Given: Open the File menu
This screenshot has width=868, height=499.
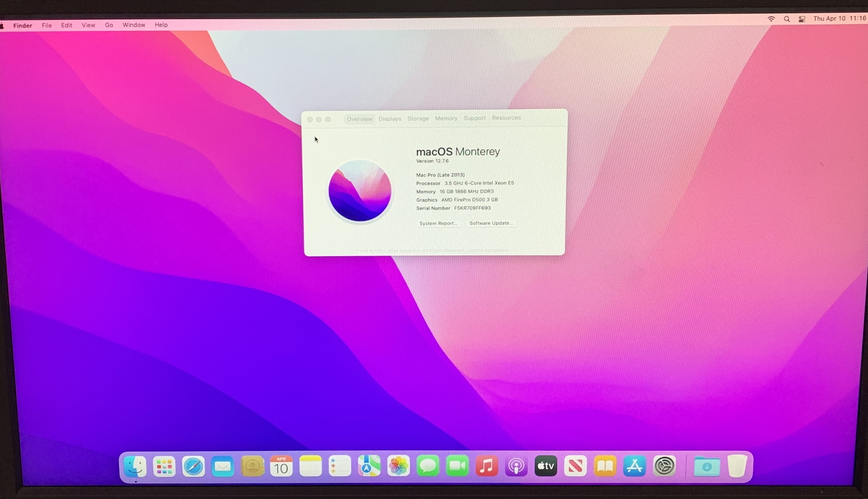Looking at the screenshot, I should click(x=47, y=25).
